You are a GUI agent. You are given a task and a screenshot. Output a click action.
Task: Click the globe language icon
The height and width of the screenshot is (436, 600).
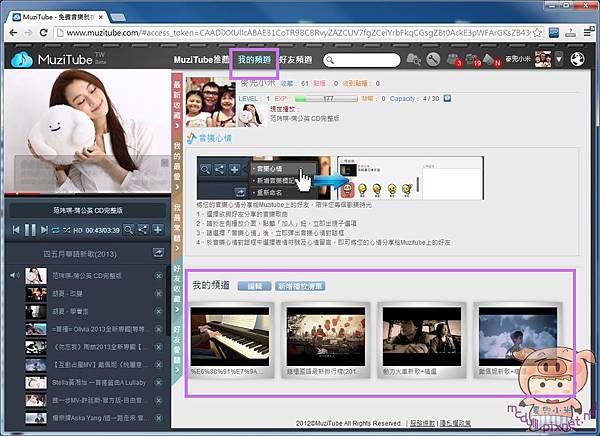[x=577, y=59]
